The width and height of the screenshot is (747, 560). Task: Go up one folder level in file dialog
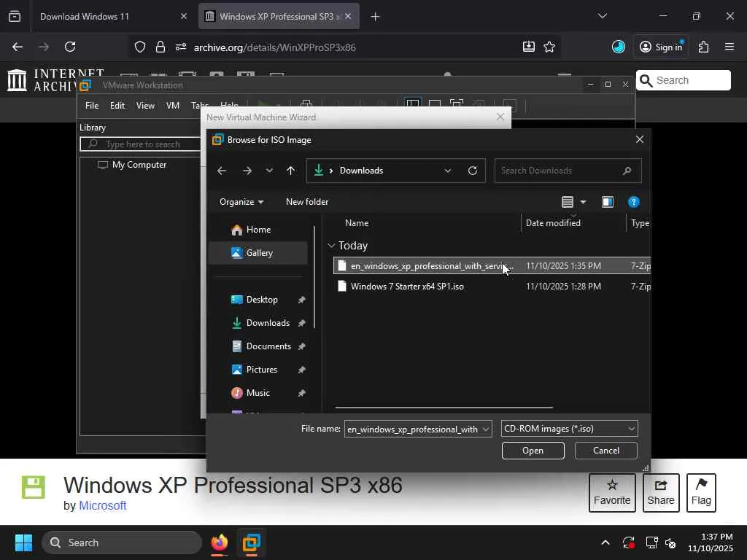290,171
